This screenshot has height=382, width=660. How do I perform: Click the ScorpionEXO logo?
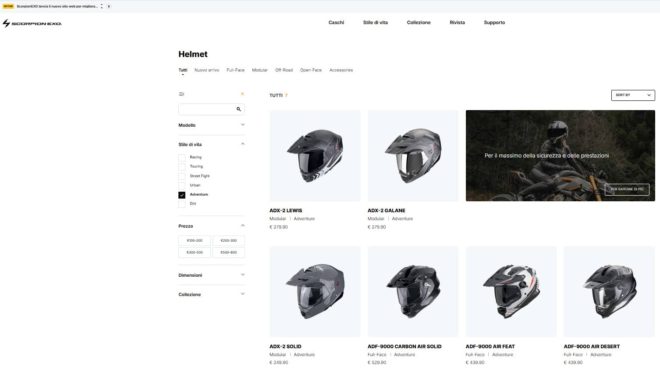click(x=32, y=24)
